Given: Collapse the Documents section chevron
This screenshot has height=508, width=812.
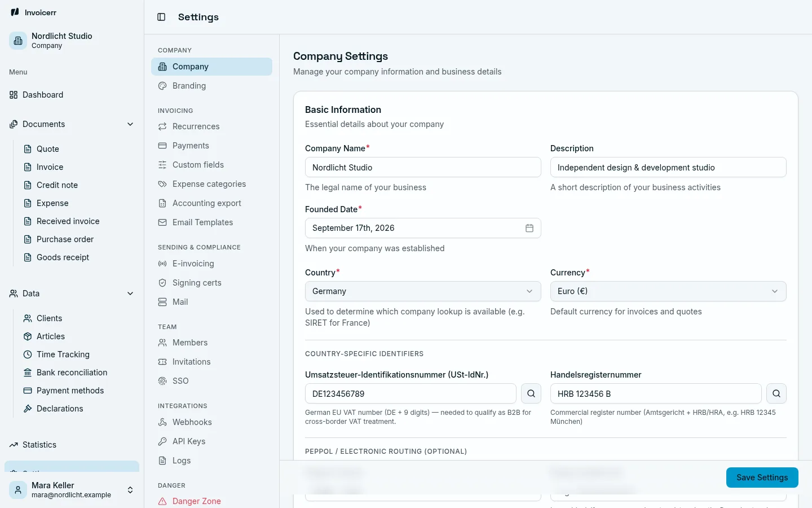Looking at the screenshot, I should [x=130, y=124].
